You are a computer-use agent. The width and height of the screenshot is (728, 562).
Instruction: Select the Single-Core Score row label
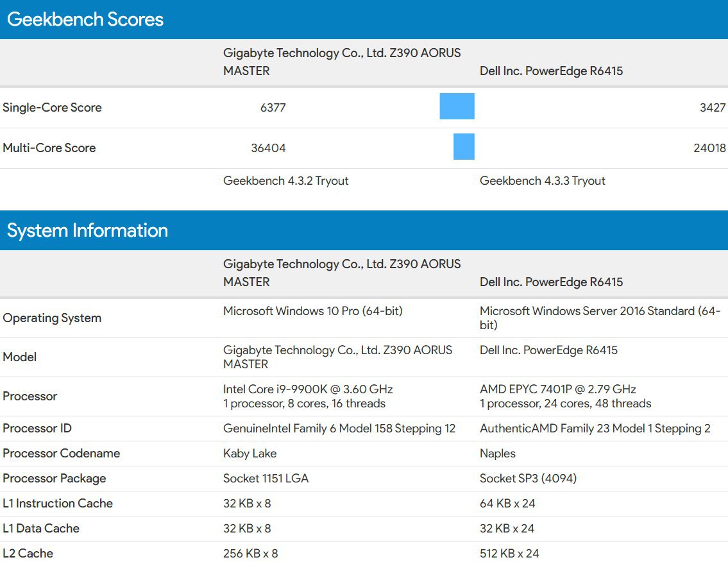click(52, 107)
